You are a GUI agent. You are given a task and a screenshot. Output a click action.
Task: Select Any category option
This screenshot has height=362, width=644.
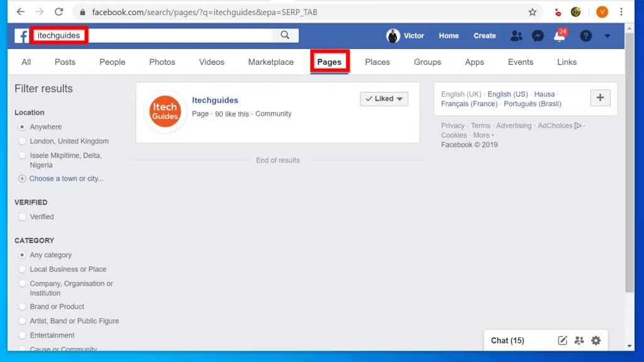[22, 255]
